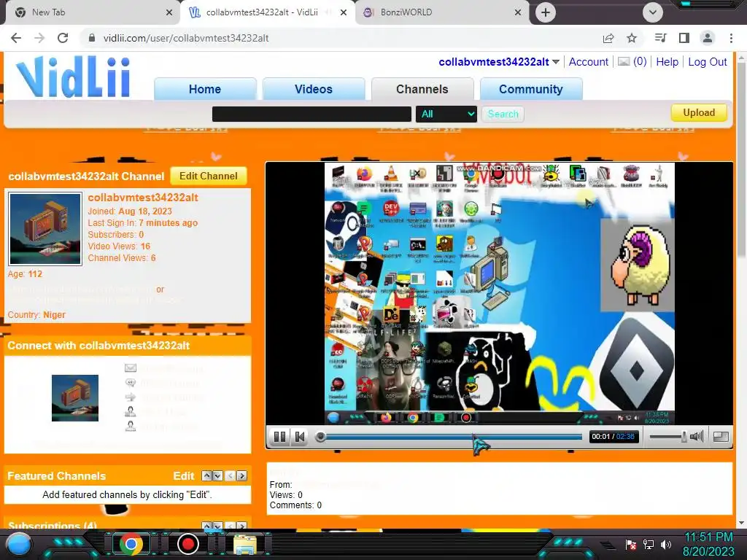The width and height of the screenshot is (747, 560).
Task: Open Chrome tab search dropdown
Action: [653, 12]
